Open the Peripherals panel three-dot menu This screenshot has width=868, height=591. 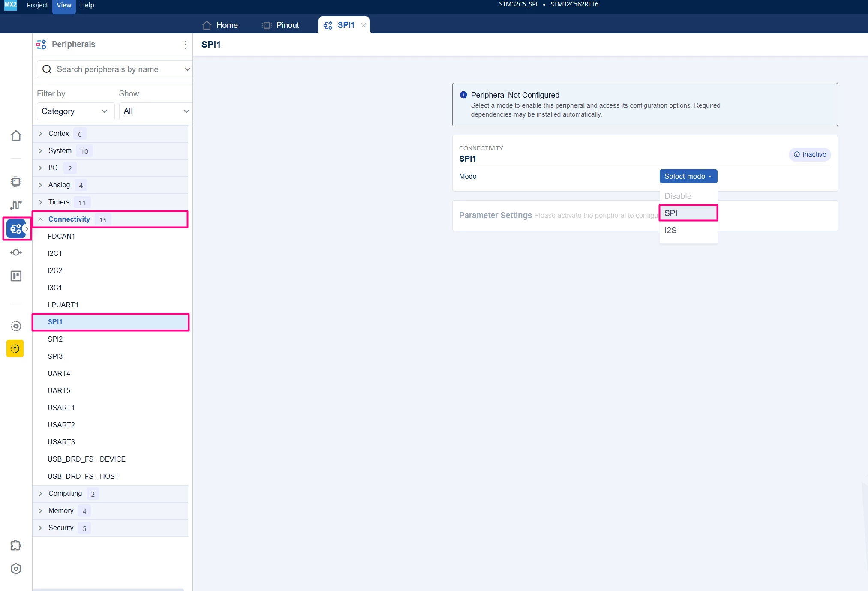pyautogui.click(x=185, y=45)
